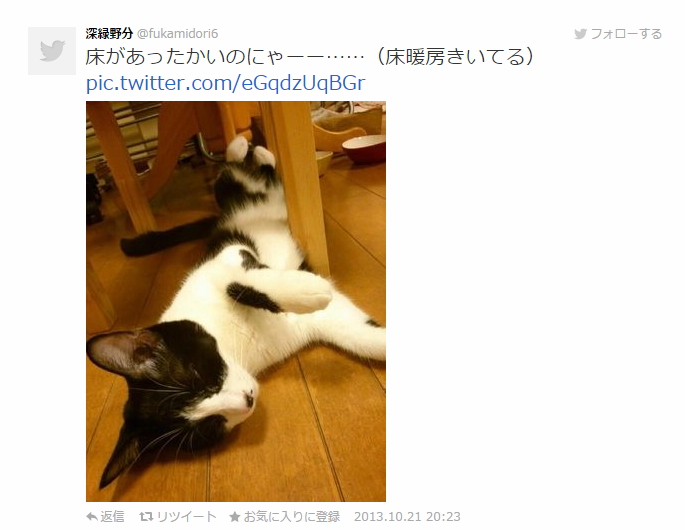This screenshot has width=685, height=530.
Task: Click the retweet arrows icon
Action: pos(146,517)
